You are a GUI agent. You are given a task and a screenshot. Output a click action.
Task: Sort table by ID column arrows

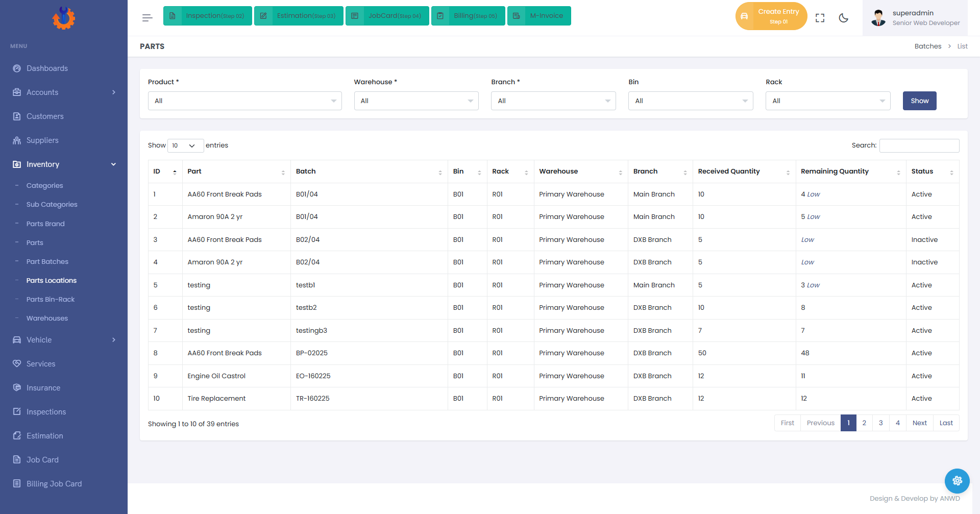point(175,172)
